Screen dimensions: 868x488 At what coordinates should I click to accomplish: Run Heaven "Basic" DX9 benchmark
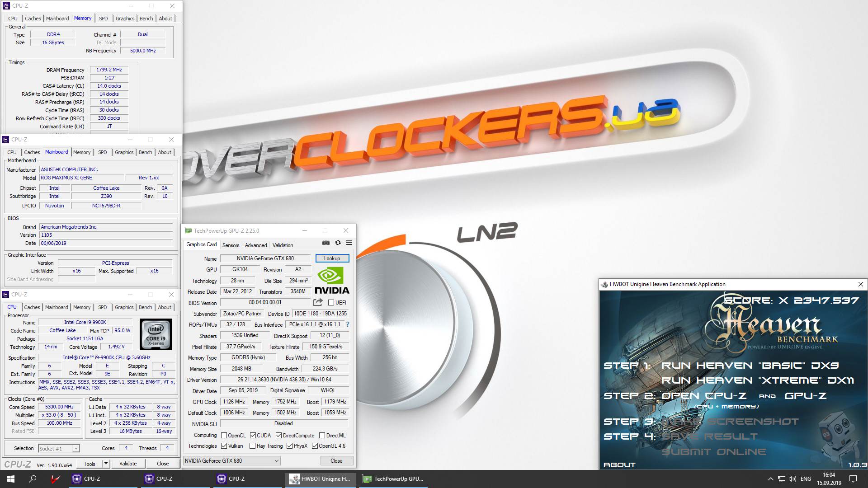tap(750, 366)
